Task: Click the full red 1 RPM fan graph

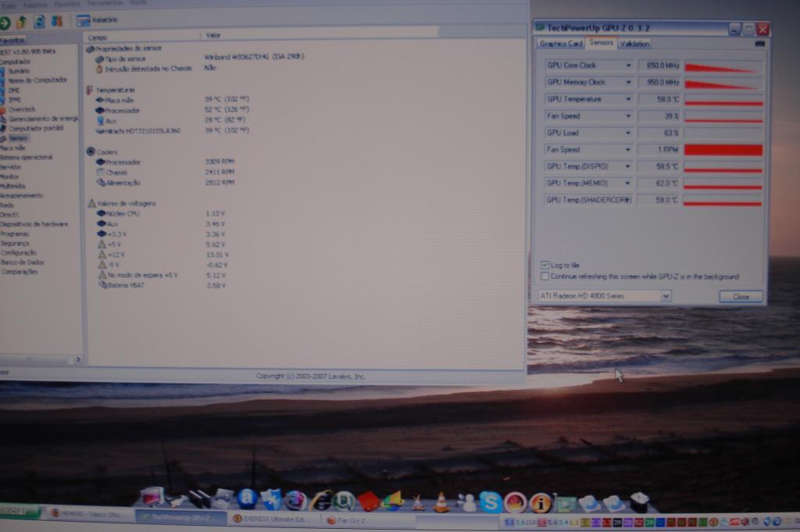Action: [723, 150]
